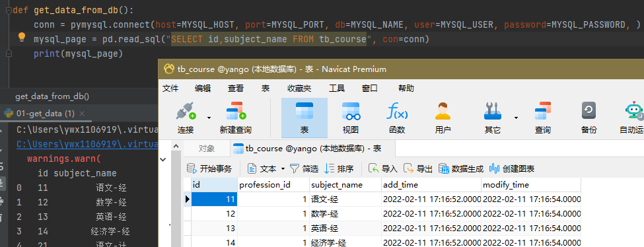Click the subject_name column header in Navicat

(x=345, y=185)
